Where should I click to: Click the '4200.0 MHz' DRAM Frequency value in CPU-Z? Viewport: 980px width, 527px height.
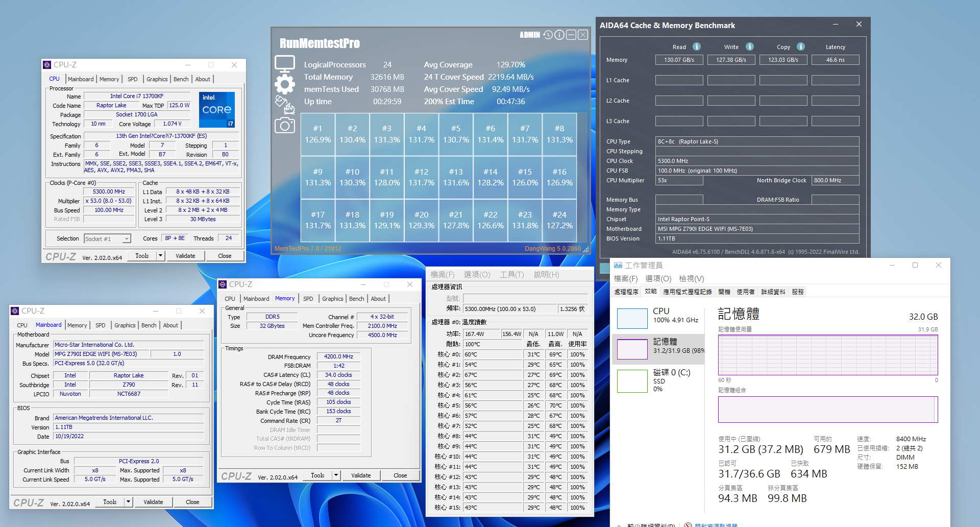(338, 356)
